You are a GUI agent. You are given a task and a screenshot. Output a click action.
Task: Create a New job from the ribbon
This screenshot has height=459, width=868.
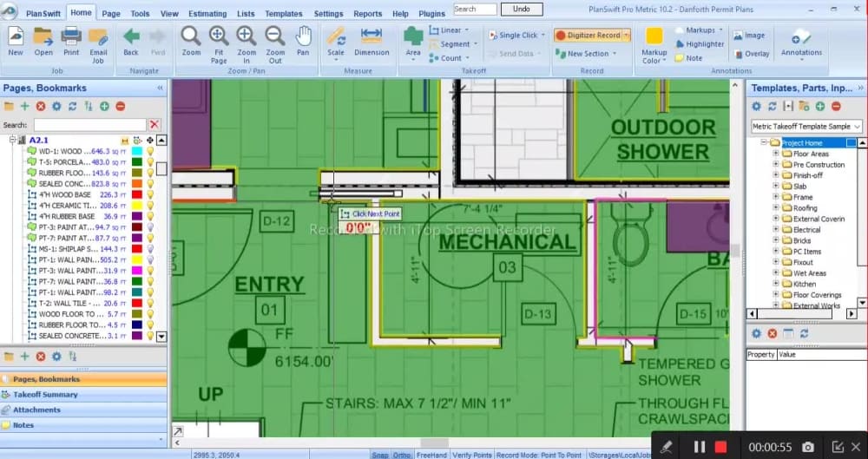point(16,42)
